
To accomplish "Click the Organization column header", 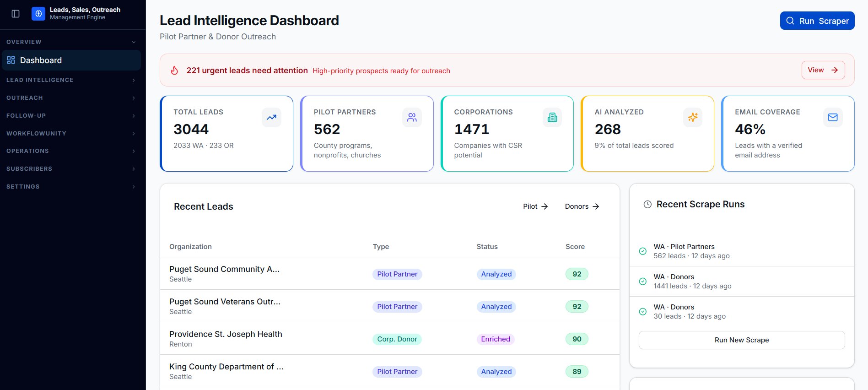I will click(190, 247).
